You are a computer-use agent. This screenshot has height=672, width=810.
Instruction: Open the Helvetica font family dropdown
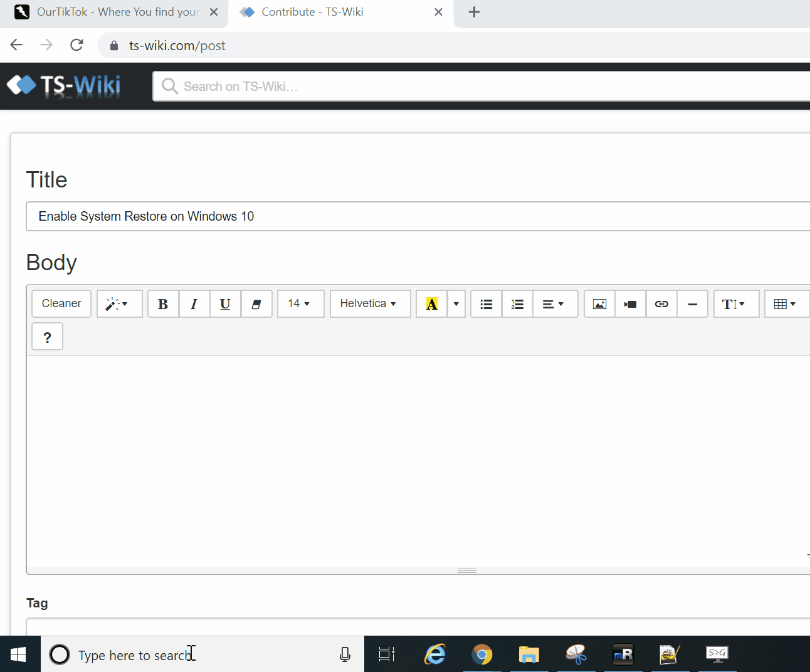pos(369,304)
